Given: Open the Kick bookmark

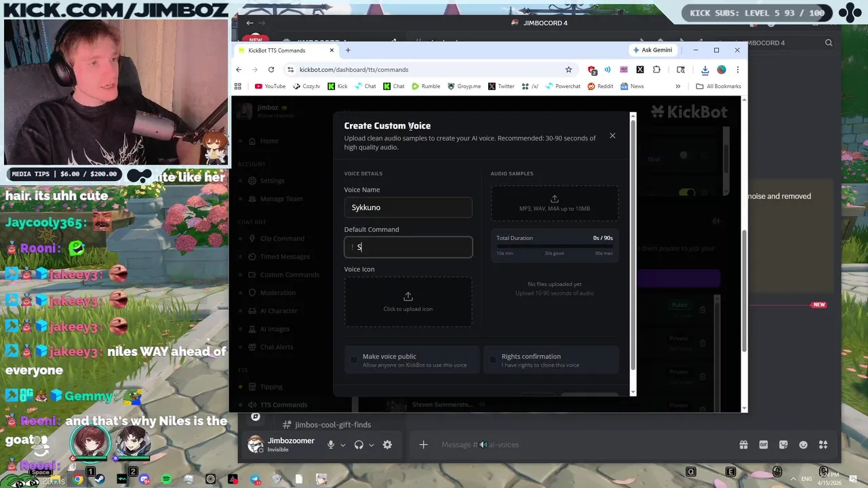Looking at the screenshot, I should [x=337, y=86].
